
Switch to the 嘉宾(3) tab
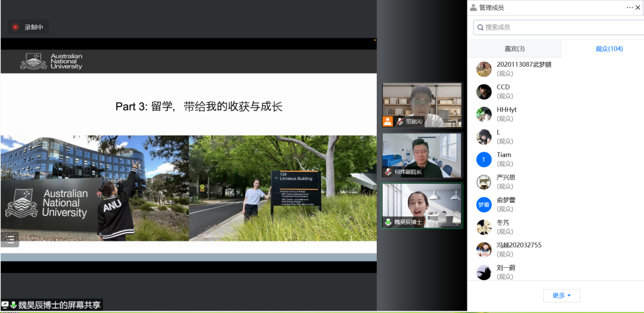515,49
